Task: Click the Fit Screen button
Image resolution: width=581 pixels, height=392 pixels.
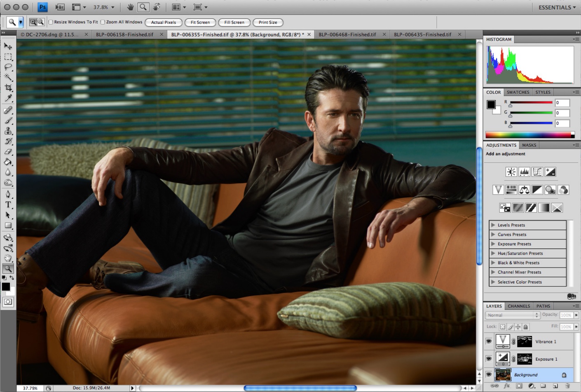Action: tap(200, 22)
